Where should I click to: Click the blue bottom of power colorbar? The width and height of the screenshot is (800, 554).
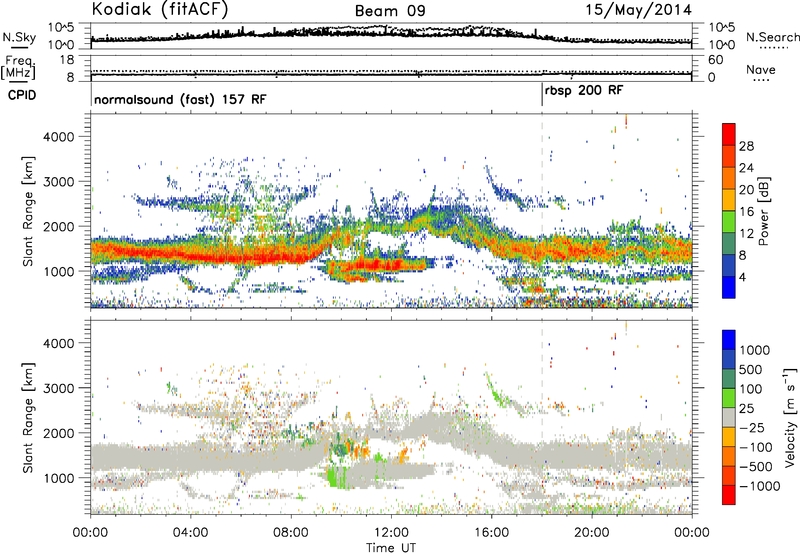click(x=729, y=287)
